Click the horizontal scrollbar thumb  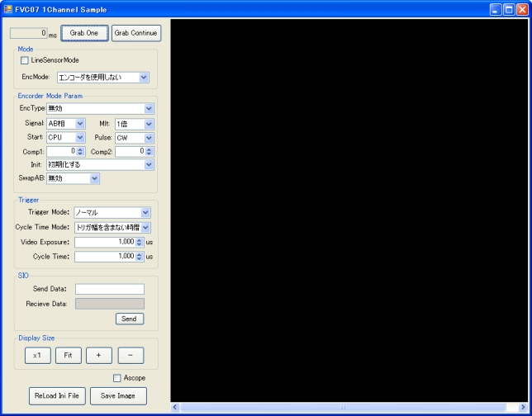343,407
